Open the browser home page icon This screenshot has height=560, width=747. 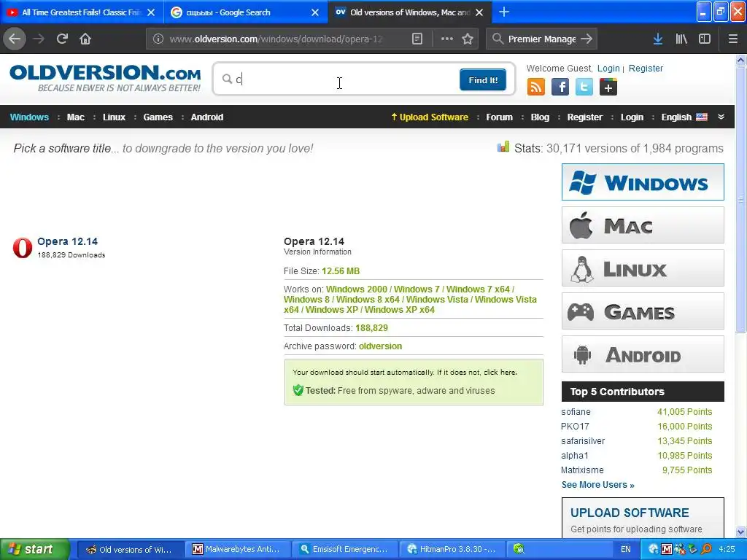click(85, 39)
